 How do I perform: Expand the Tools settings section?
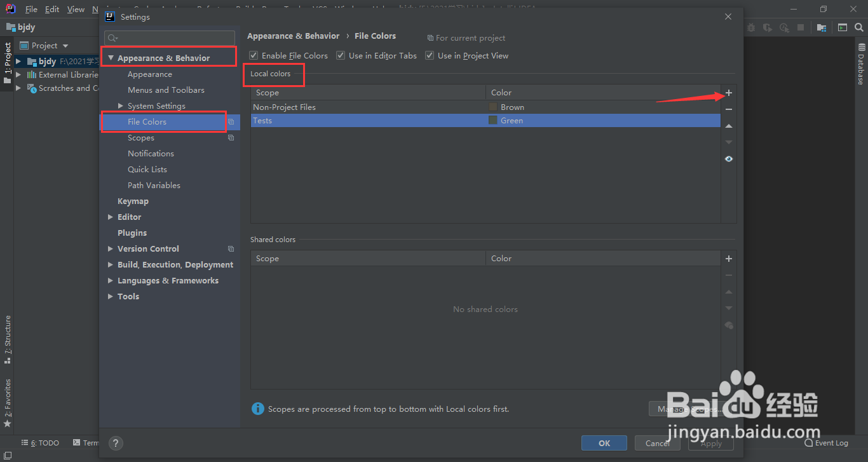[111, 297]
